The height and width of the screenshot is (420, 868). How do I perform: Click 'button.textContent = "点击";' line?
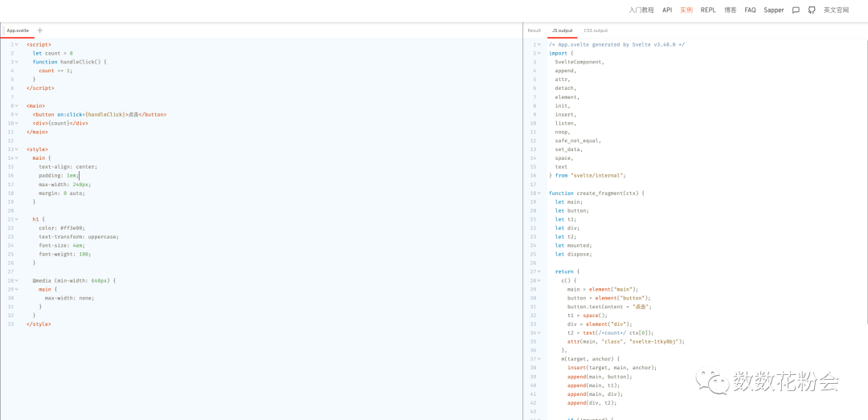point(609,307)
